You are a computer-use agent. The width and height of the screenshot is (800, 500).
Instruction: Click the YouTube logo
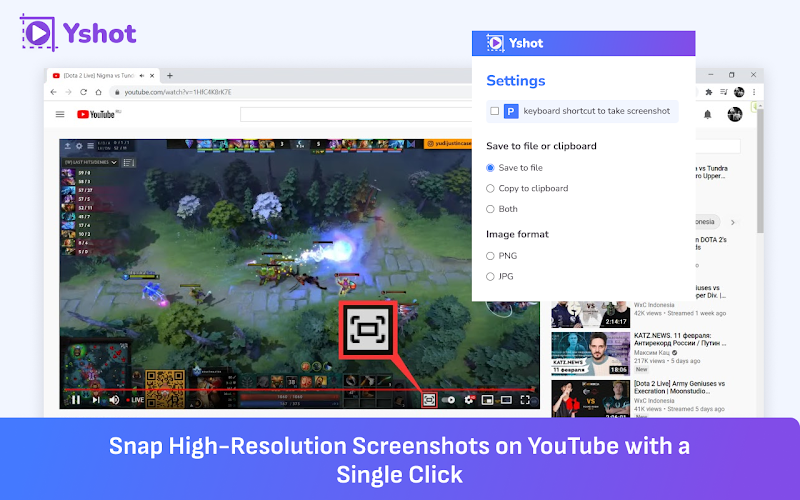coord(98,114)
